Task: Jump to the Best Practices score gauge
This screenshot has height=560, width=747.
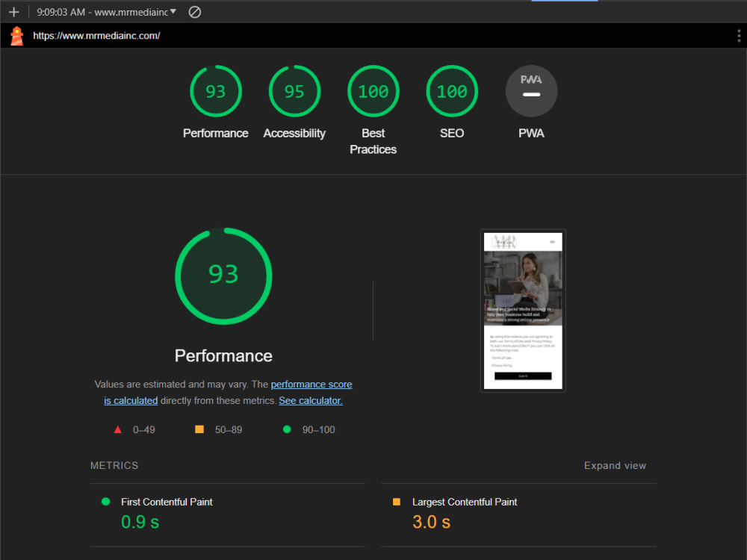Action: 373,91
